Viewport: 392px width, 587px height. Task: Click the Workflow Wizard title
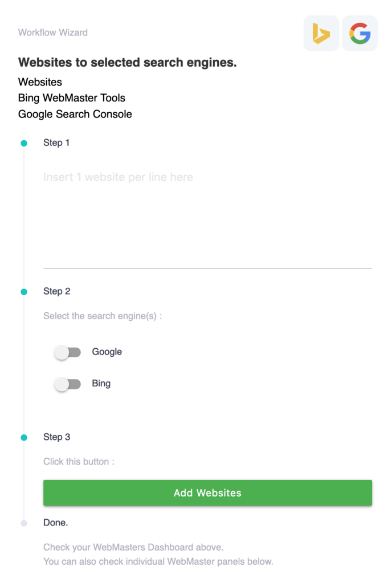[53, 32]
